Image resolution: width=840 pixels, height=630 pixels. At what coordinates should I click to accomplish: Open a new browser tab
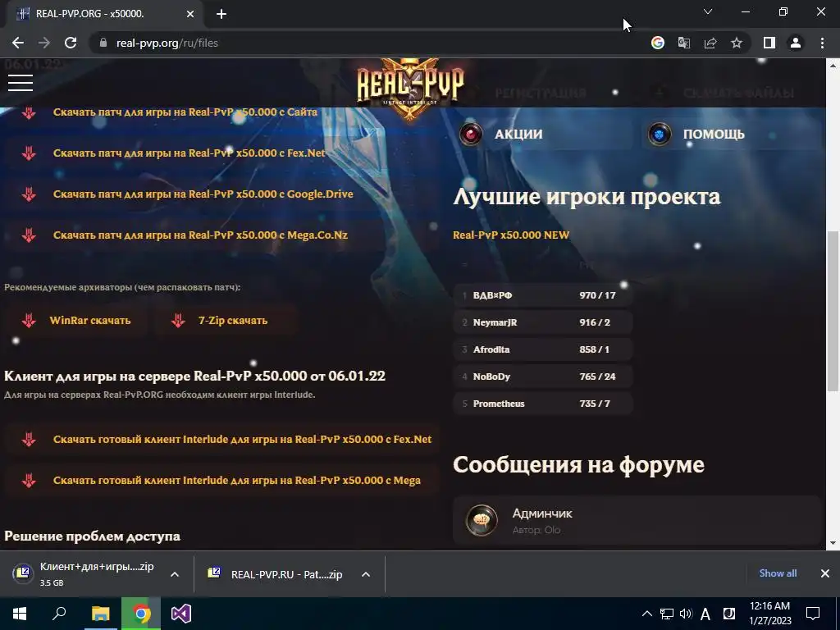(x=221, y=14)
